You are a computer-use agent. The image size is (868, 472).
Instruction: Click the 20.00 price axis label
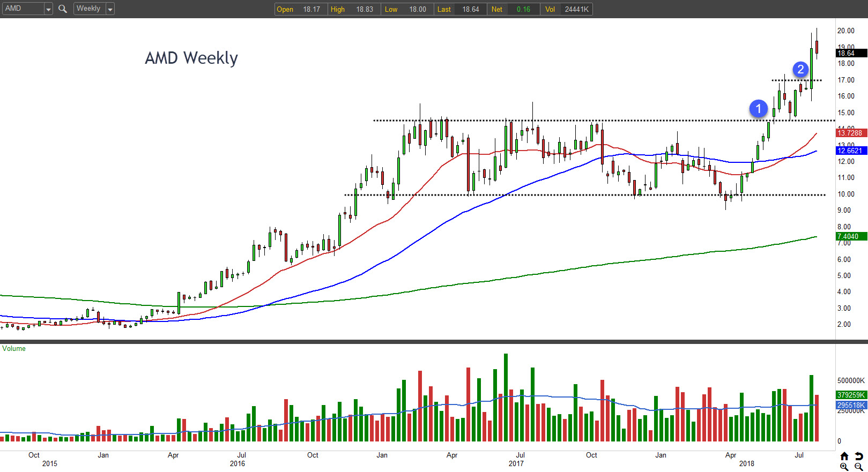click(x=846, y=31)
